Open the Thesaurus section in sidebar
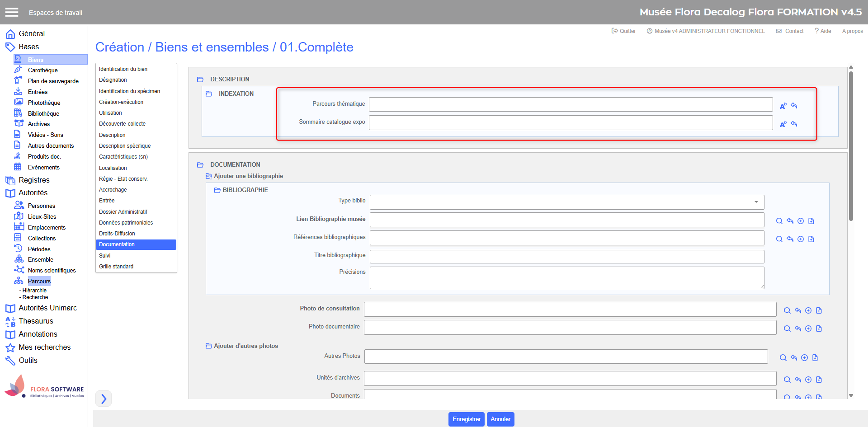 (36, 321)
